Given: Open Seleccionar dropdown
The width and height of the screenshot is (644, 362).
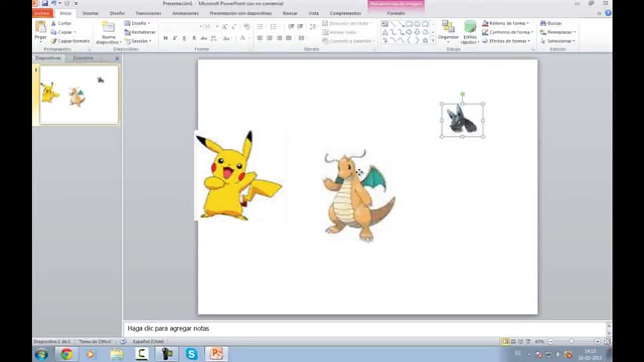Looking at the screenshot, I should click(558, 41).
